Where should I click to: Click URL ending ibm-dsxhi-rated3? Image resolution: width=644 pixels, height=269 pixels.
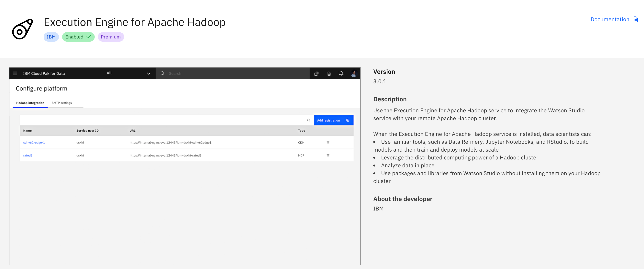(x=165, y=155)
